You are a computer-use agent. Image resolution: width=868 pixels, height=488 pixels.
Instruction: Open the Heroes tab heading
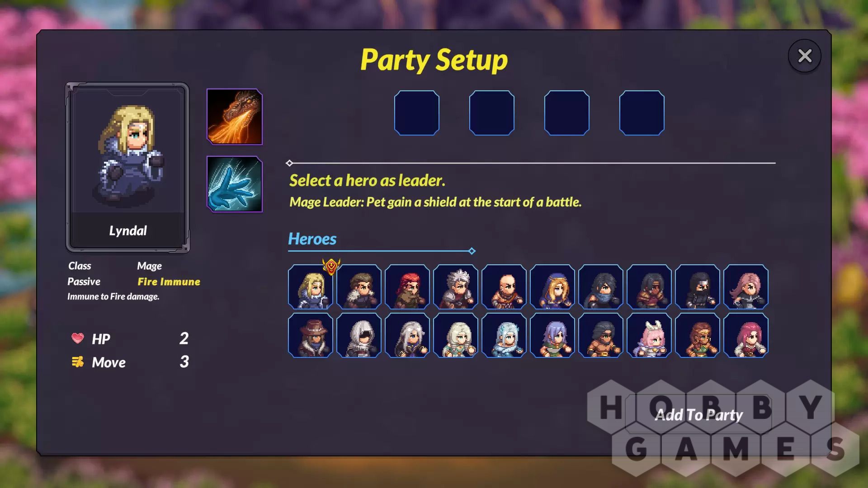click(x=312, y=239)
